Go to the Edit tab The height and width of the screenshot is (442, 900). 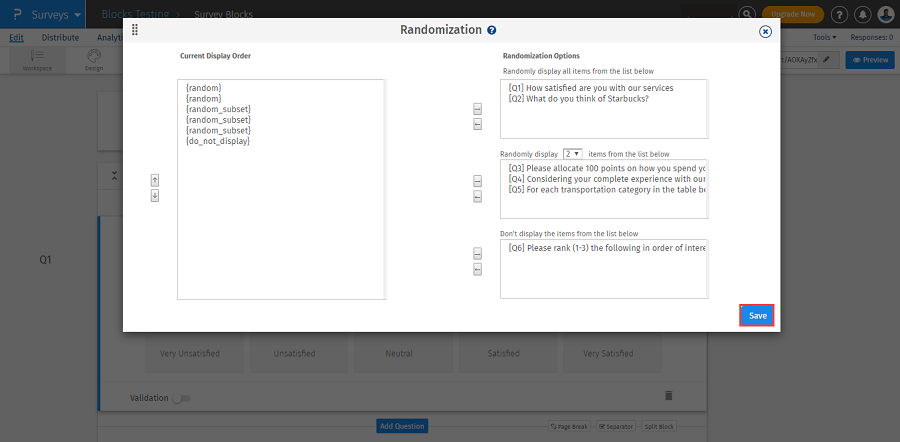[16, 37]
